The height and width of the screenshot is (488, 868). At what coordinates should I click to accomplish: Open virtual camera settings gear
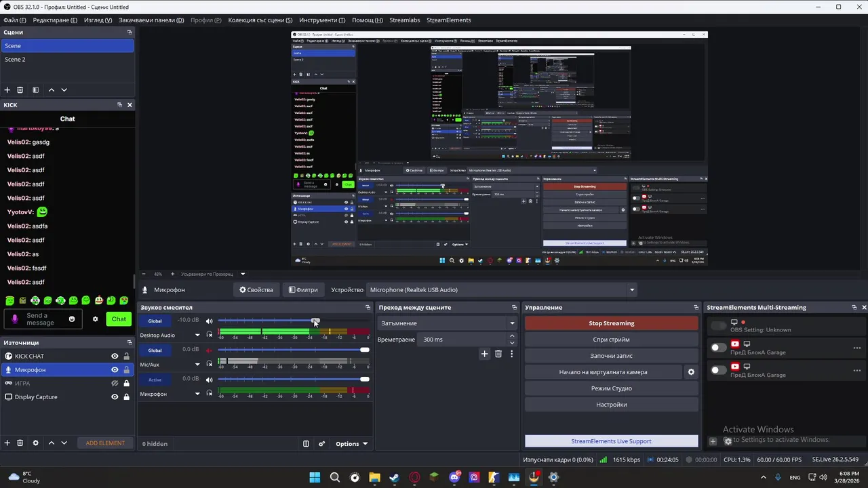[691, 372]
